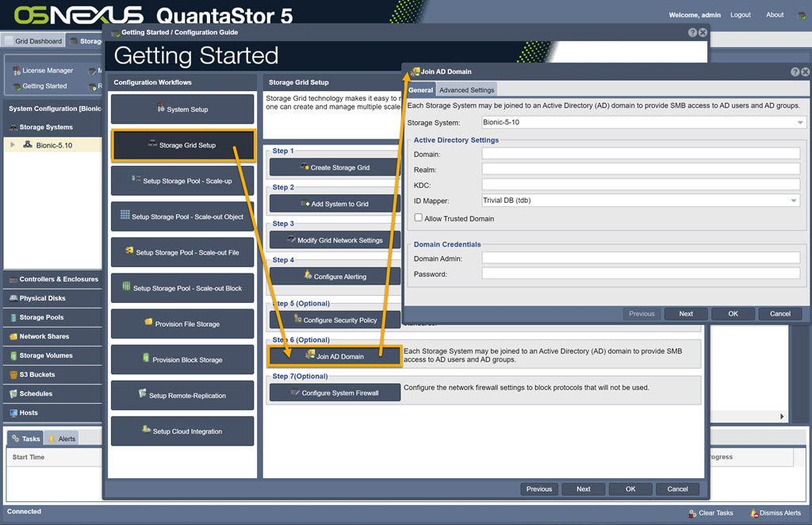812x525 pixels.
Task: Click the Logout link
Action: tap(740, 15)
